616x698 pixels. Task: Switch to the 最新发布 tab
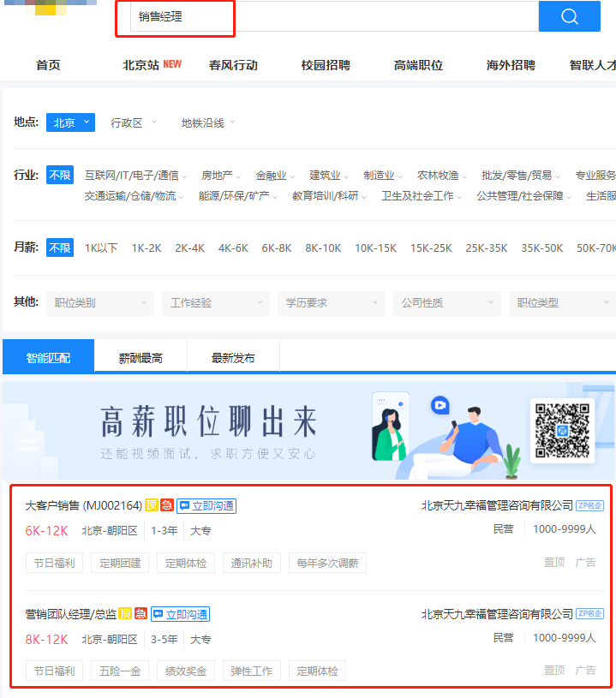coord(233,358)
